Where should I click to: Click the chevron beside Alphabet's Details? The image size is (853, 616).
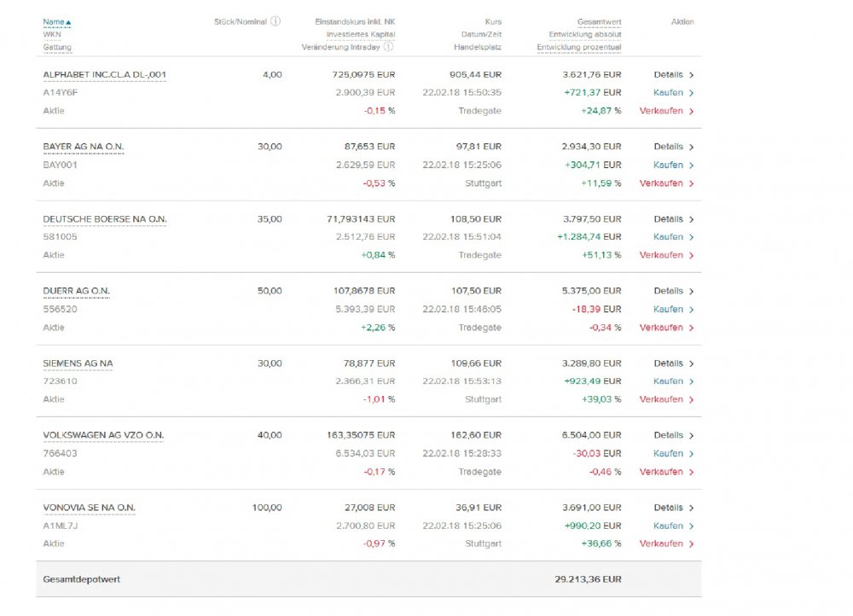691,75
